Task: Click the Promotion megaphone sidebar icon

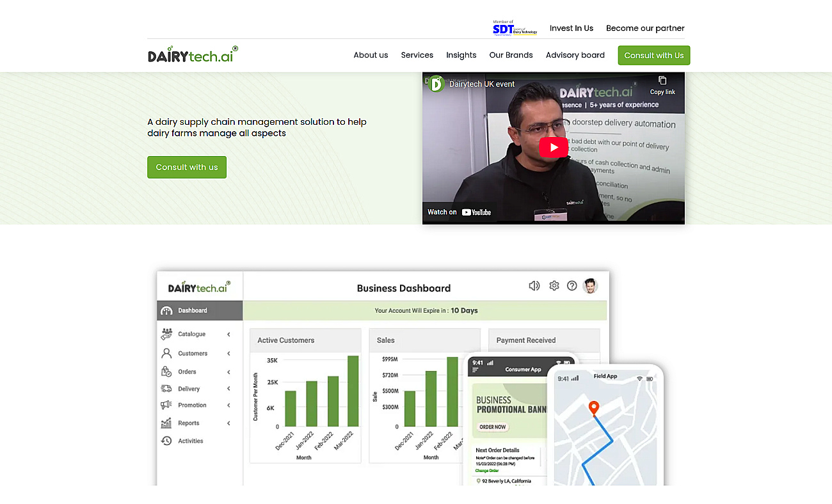Action: pos(166,405)
